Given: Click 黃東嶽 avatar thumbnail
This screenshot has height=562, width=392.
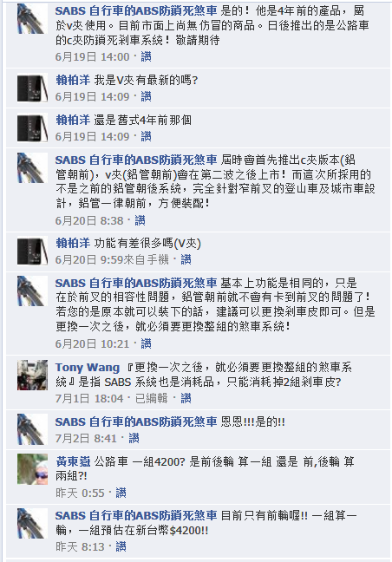Looking at the screenshot, I should 32,469.
